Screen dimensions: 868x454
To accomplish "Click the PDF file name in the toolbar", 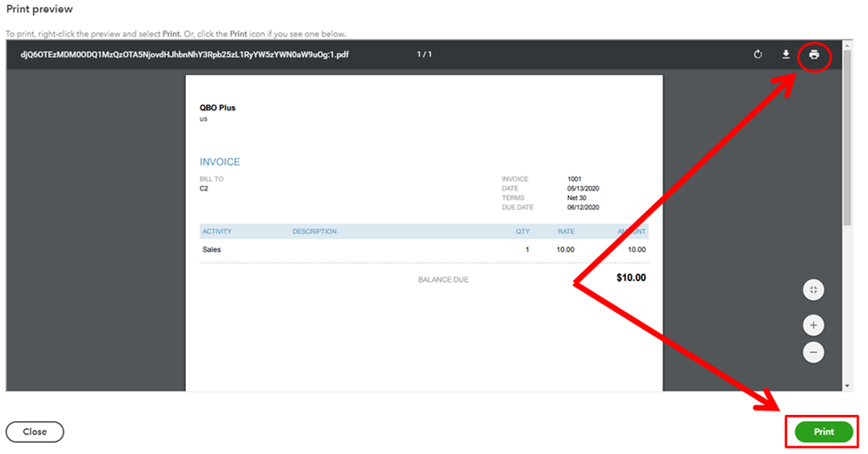I will tap(184, 54).
